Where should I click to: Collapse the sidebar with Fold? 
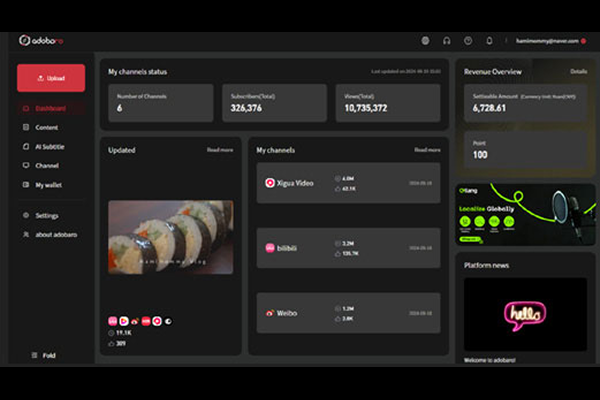43,355
